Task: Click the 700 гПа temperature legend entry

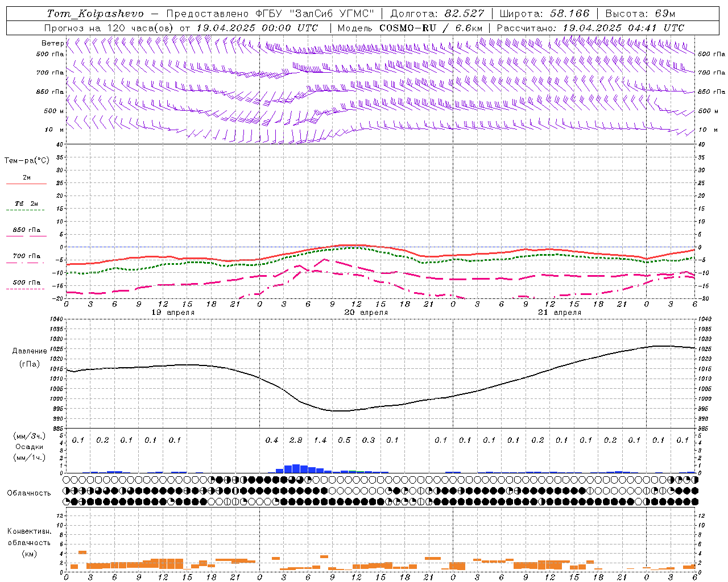Action: (x=26, y=256)
